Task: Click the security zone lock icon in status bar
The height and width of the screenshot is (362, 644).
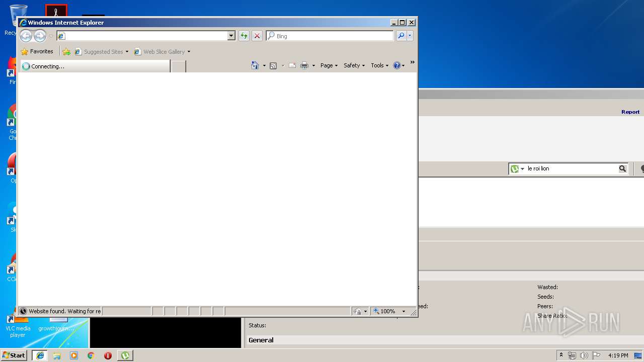Action: (x=357, y=311)
